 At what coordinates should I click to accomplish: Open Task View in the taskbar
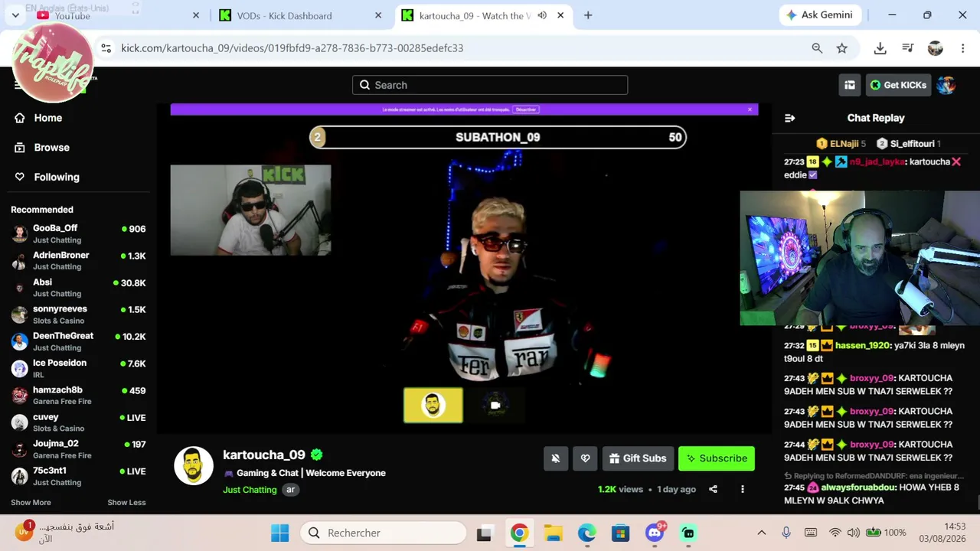pyautogui.click(x=484, y=533)
